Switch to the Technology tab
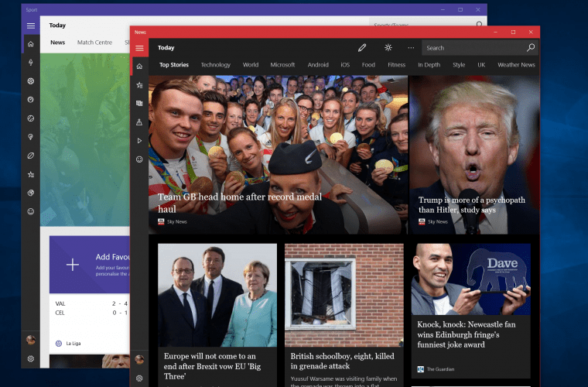 click(x=216, y=64)
